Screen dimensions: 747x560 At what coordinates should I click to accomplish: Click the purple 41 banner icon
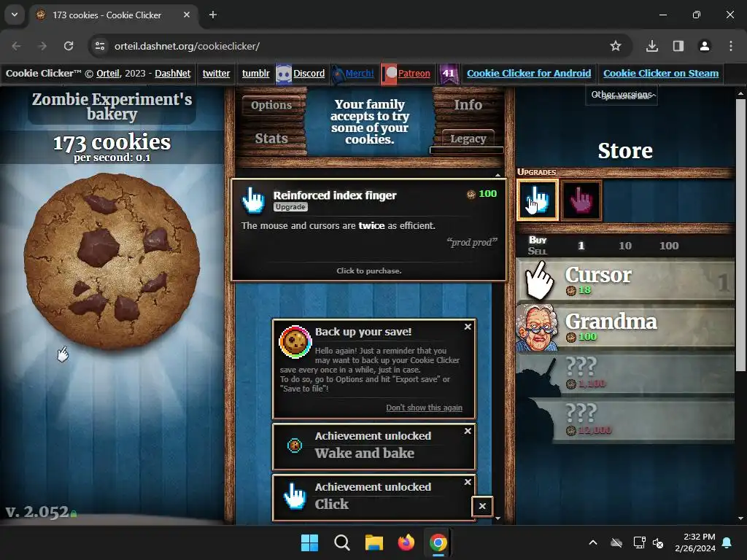449,74
